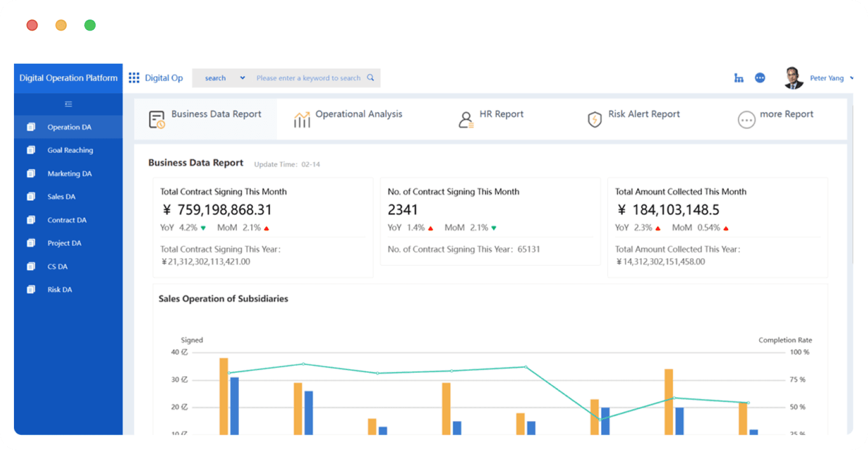This screenshot has width=868, height=450.
Task: Click Peter Yang's profile avatar
Action: tap(793, 78)
